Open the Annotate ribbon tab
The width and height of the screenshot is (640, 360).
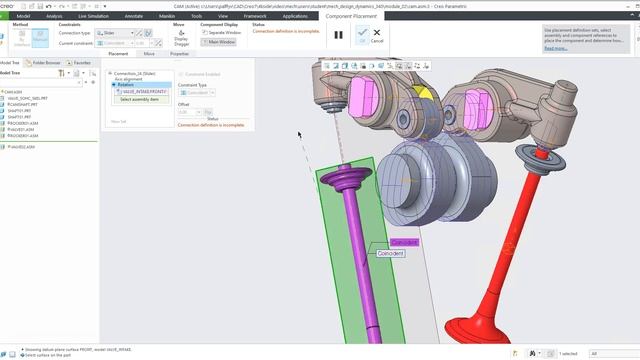pyautogui.click(x=133, y=16)
